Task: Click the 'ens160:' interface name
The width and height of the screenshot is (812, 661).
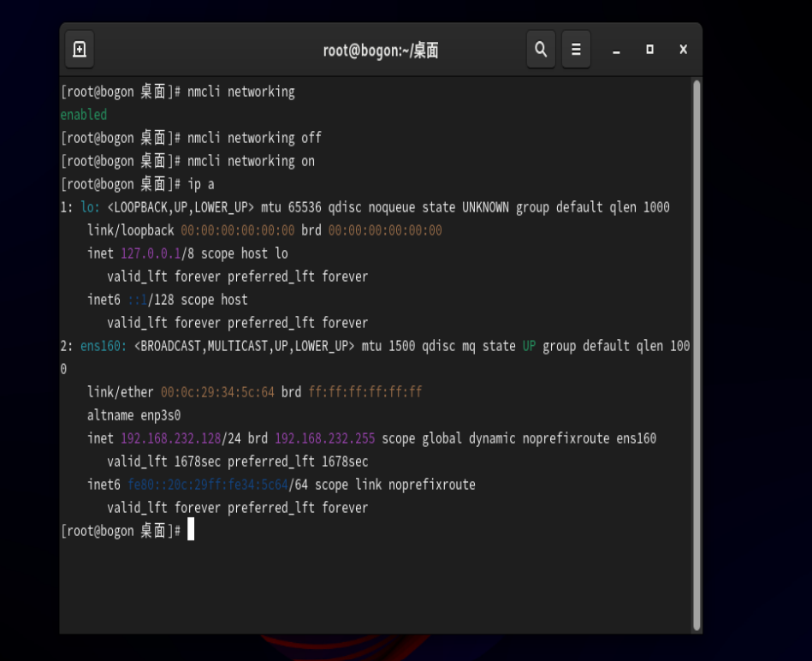Action: point(103,346)
